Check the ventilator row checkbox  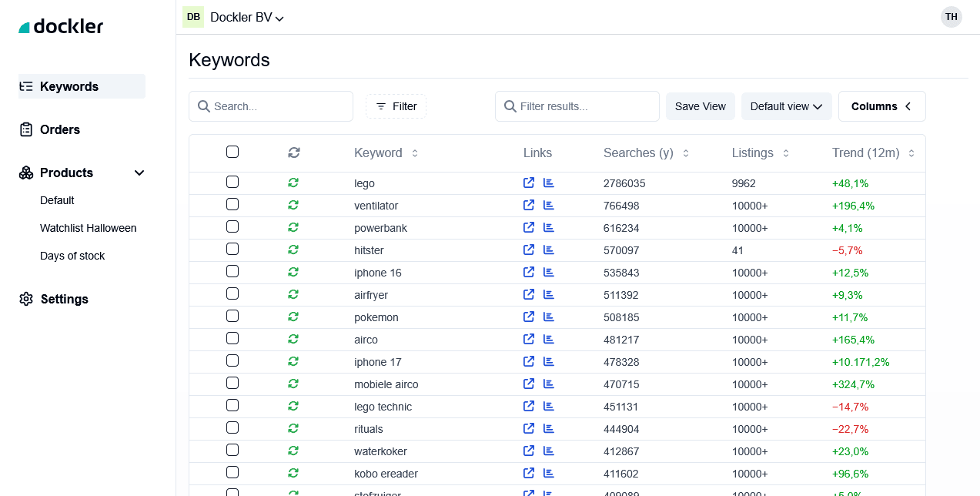coord(232,204)
